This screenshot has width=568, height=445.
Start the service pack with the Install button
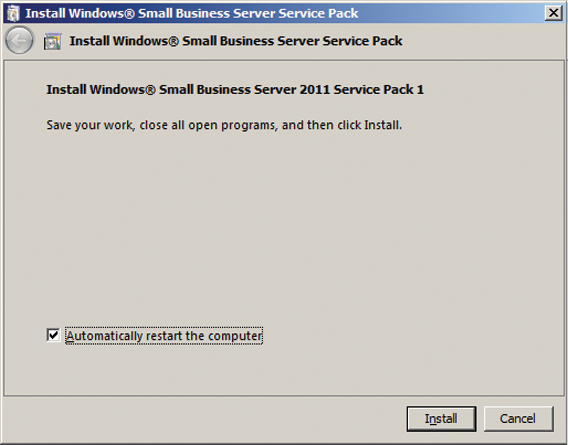(x=441, y=419)
